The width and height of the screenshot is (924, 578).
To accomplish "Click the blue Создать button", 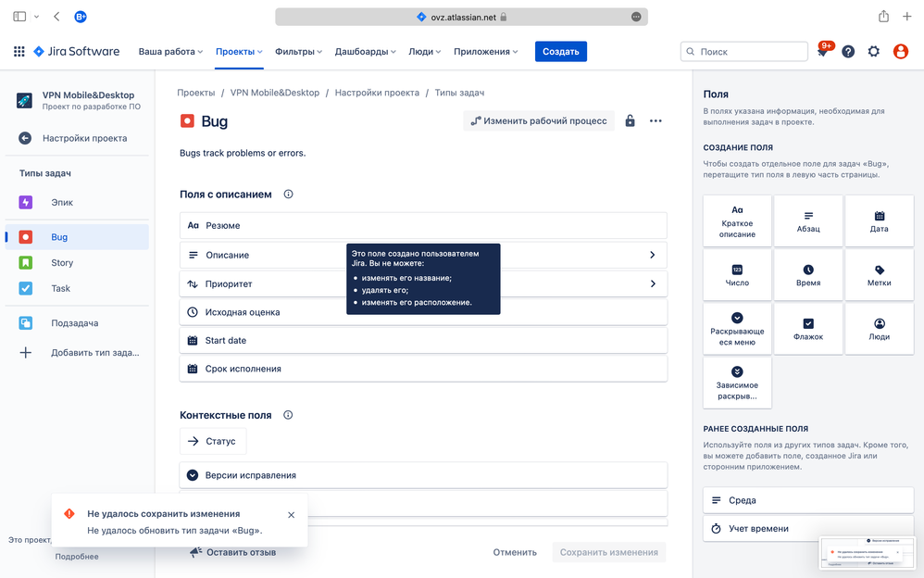I will [x=560, y=51].
